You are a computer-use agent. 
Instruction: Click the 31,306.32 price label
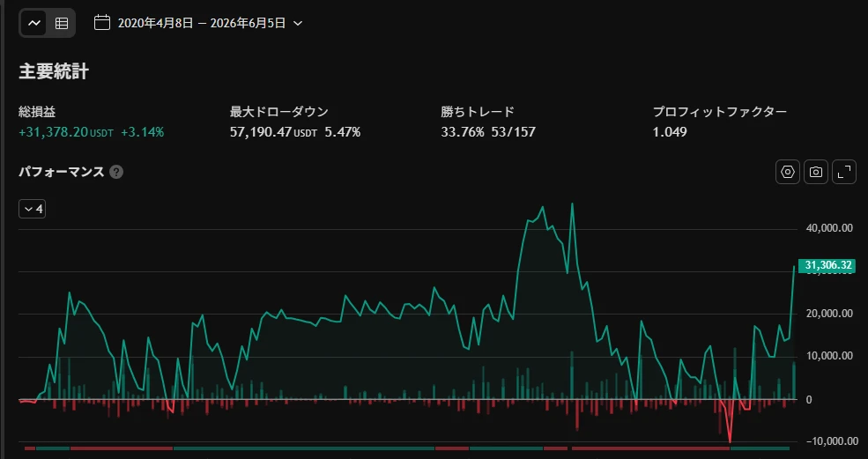click(x=827, y=266)
